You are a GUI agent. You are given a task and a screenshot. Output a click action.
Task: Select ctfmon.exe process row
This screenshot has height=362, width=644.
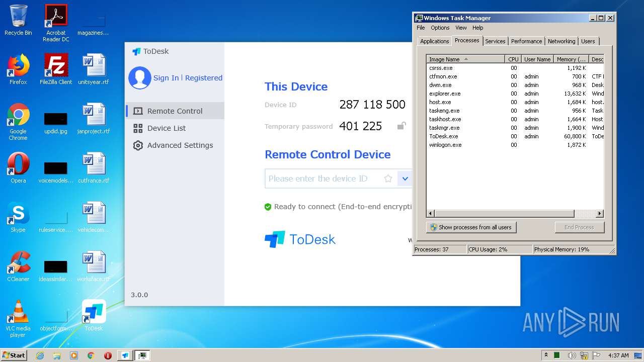click(x=515, y=76)
